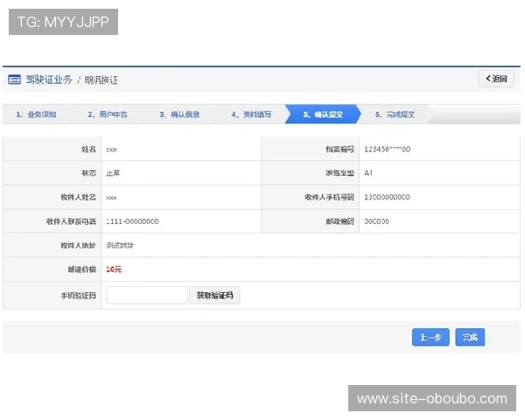525x420 pixels.
Task: Select the 准驾车型 value A1
Action: tap(368, 173)
